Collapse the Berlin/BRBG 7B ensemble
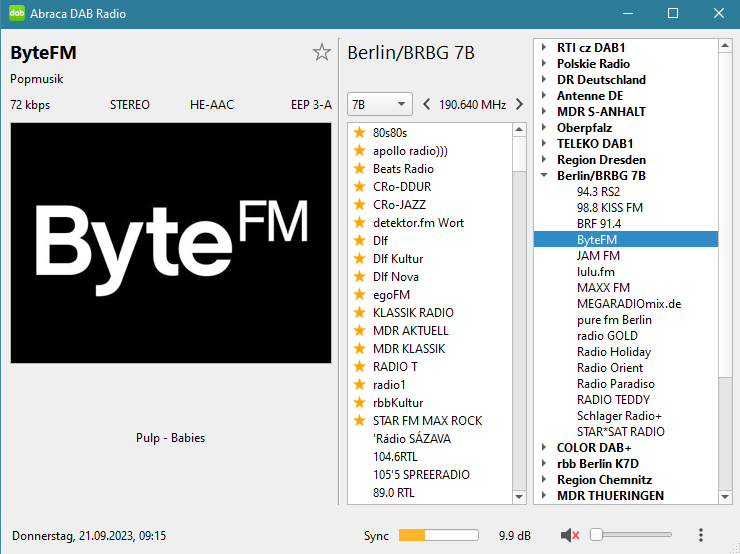Viewport: 740px width, 554px height. tap(544, 176)
